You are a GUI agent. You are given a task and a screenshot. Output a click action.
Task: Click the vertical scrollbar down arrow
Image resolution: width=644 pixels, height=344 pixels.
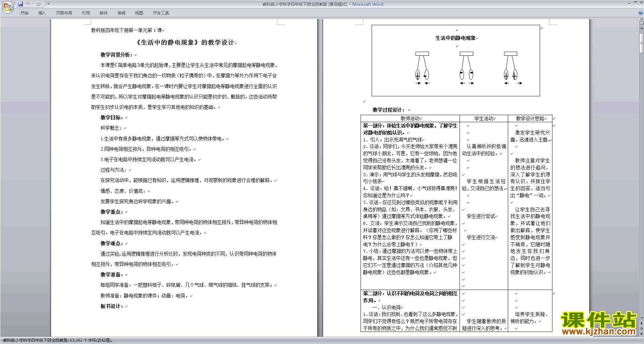click(642, 318)
